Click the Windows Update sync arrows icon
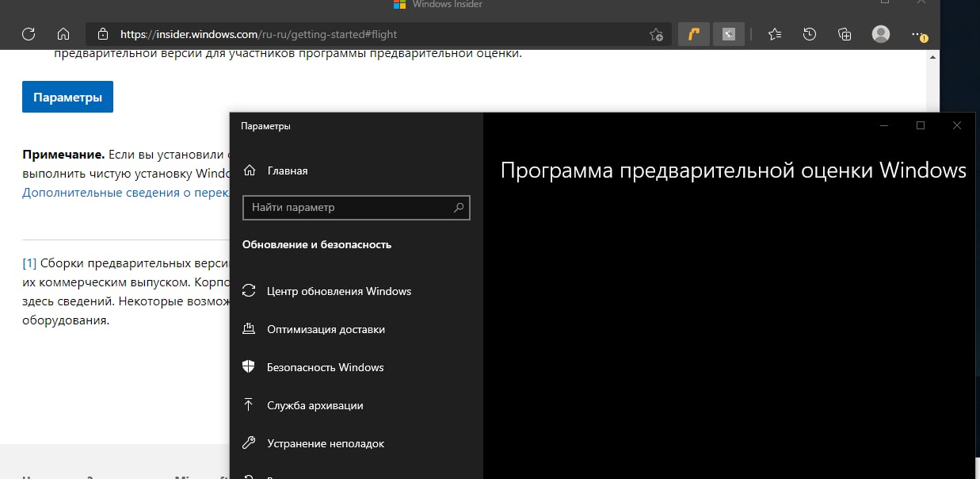The height and width of the screenshot is (479, 980). point(249,291)
